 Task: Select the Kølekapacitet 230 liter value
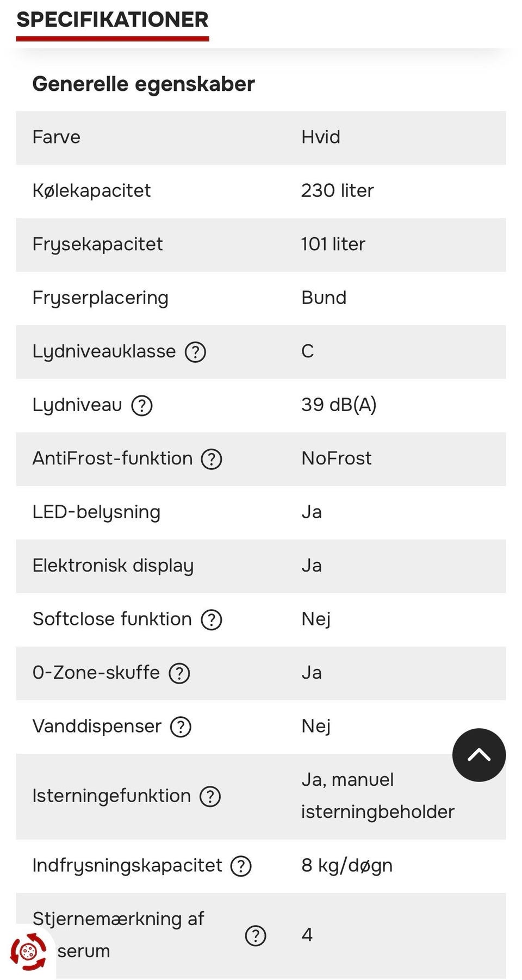(337, 191)
